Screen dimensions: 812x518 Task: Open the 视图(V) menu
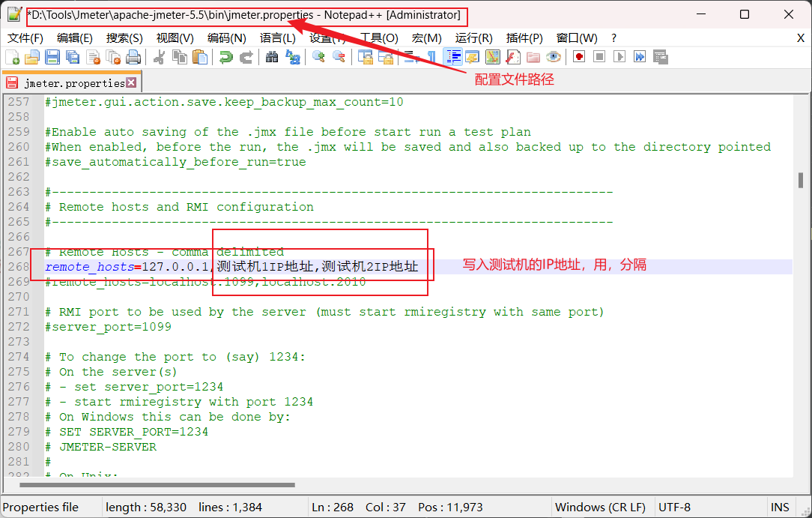(175, 38)
